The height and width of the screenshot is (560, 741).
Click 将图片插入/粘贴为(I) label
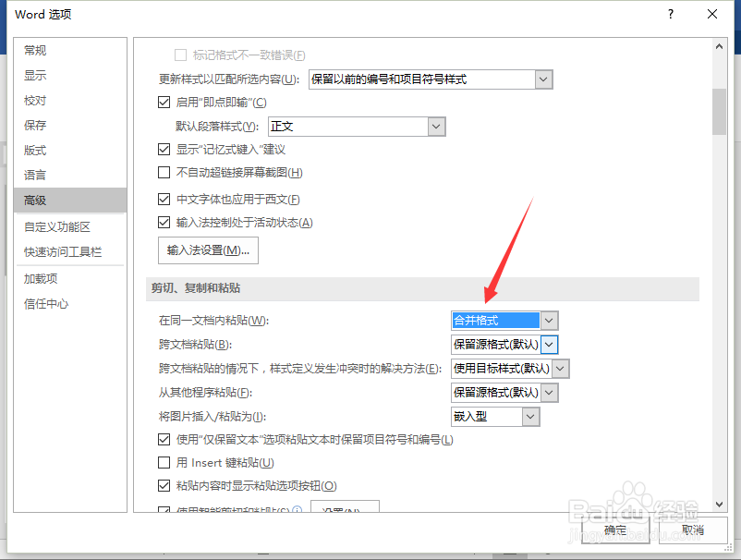point(213,417)
